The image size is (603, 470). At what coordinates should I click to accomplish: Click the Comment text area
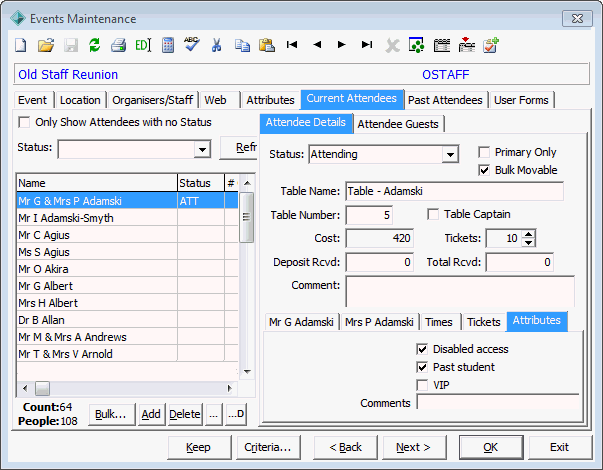[460, 292]
